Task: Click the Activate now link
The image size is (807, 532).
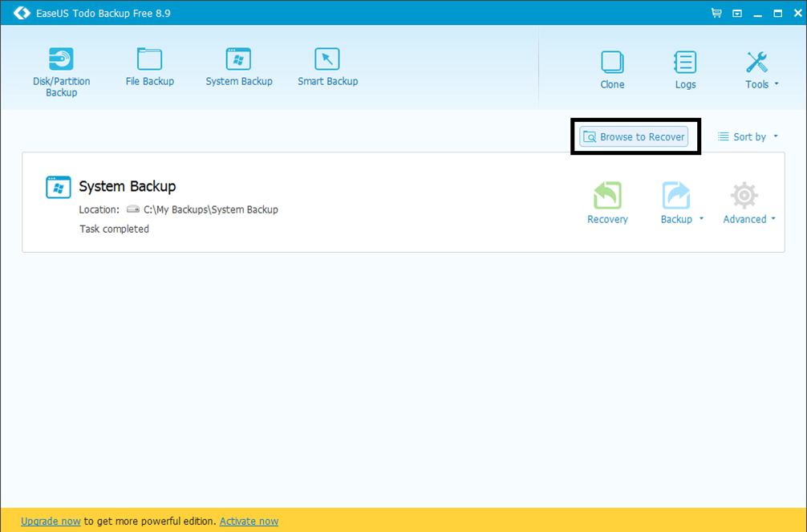Action: click(249, 522)
